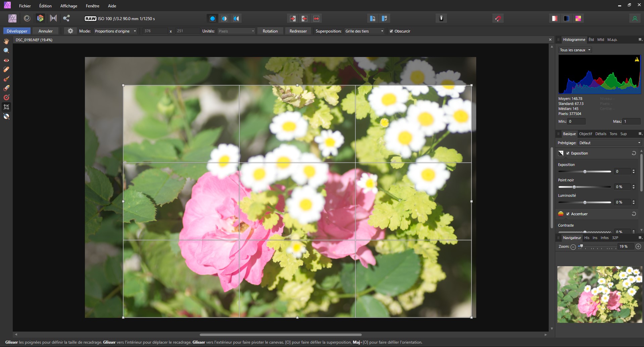Zoom in with navigator plus button
The image size is (644, 347).
[638, 246]
